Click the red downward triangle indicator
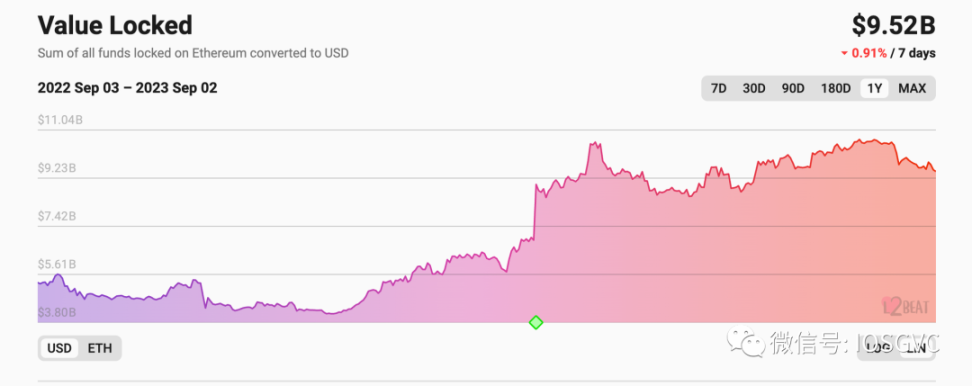Screen dimensions: 972x386 point(844,53)
